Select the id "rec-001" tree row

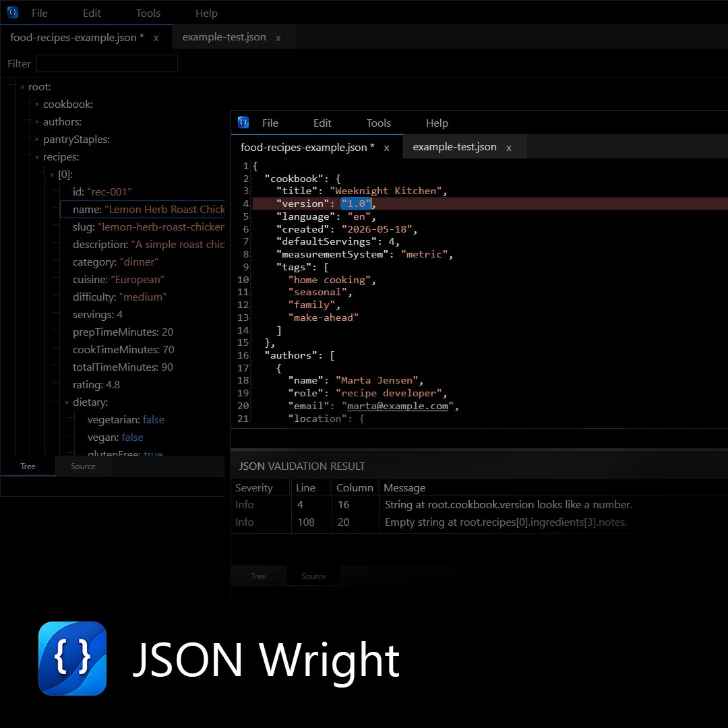pyautogui.click(x=102, y=191)
